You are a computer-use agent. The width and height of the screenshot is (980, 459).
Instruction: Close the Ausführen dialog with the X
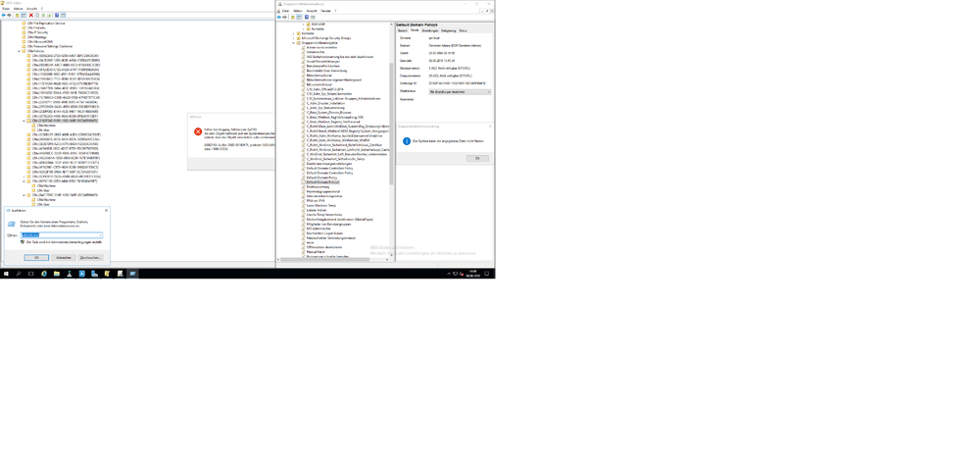point(106,210)
